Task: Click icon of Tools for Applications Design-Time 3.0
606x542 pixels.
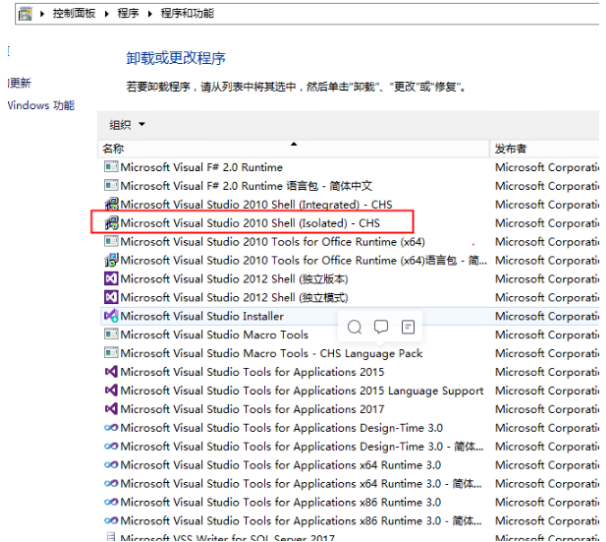Action: (x=111, y=428)
